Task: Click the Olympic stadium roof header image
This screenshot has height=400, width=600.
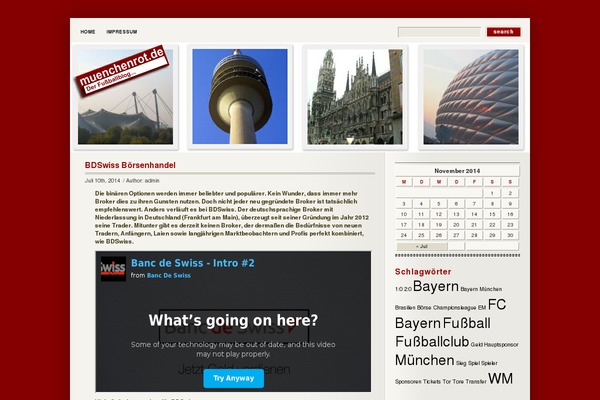Action: [x=125, y=115]
